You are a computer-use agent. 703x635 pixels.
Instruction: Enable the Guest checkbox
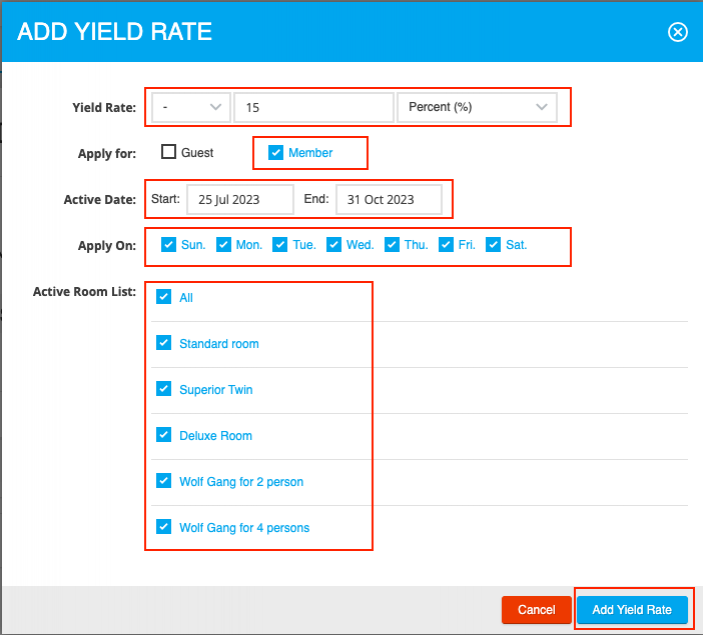169,153
